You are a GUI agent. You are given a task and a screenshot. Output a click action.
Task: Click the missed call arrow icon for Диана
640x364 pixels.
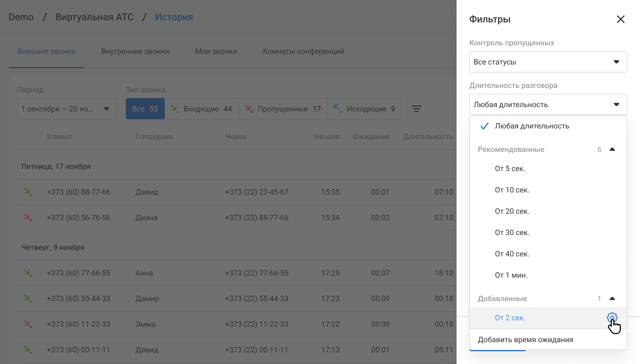tap(27, 217)
